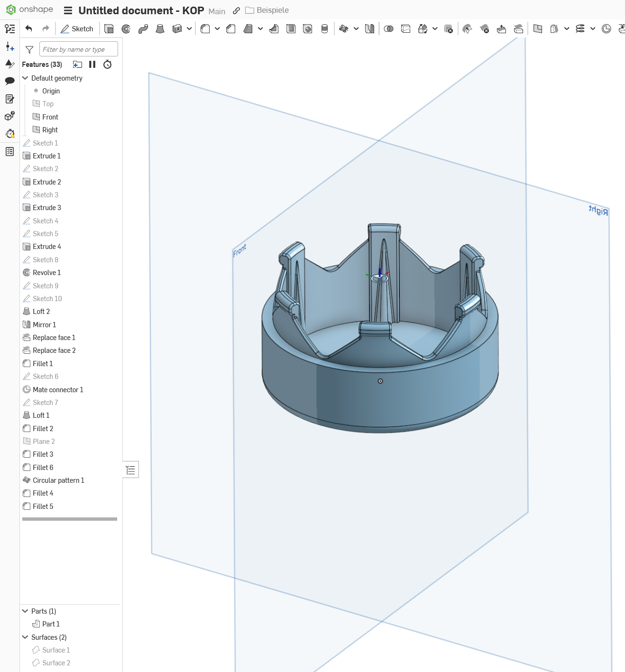Select Extrude 1 in the feature list
The height and width of the screenshot is (672, 625).
pyautogui.click(x=46, y=156)
